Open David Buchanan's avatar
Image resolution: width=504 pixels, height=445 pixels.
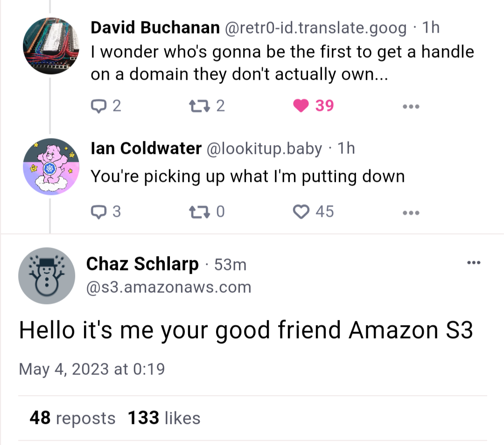click(x=51, y=46)
